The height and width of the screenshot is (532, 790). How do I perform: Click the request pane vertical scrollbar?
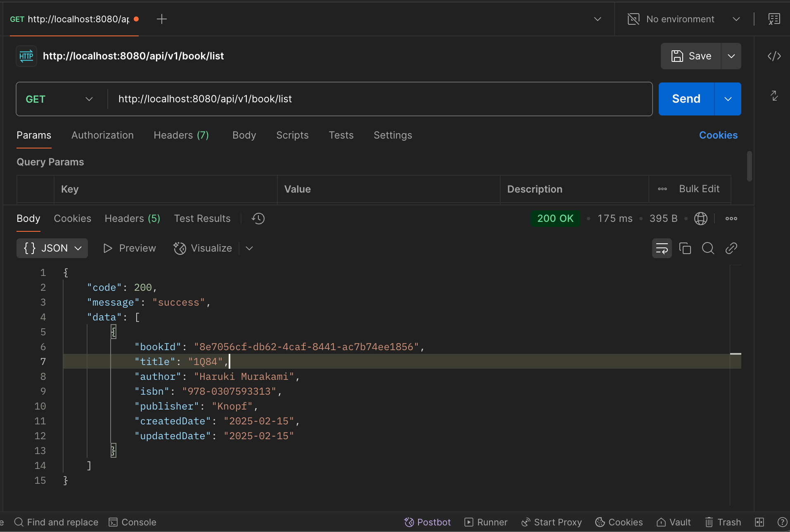749,166
